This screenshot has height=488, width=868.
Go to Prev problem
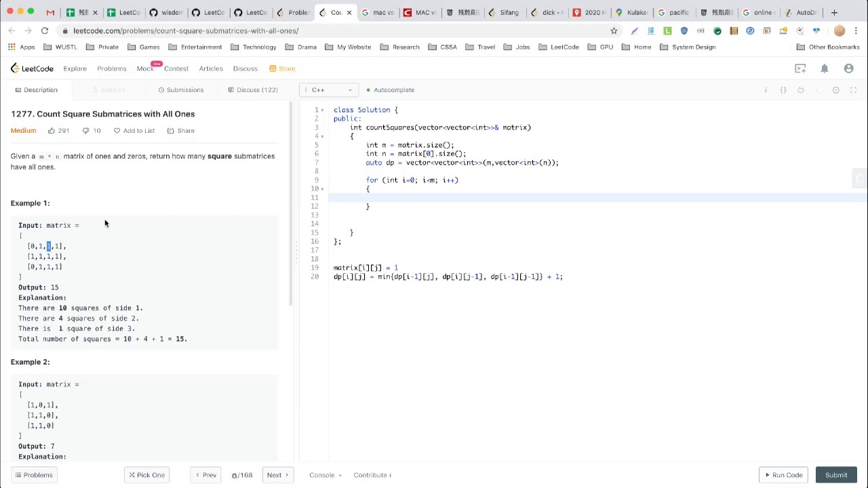click(x=205, y=475)
